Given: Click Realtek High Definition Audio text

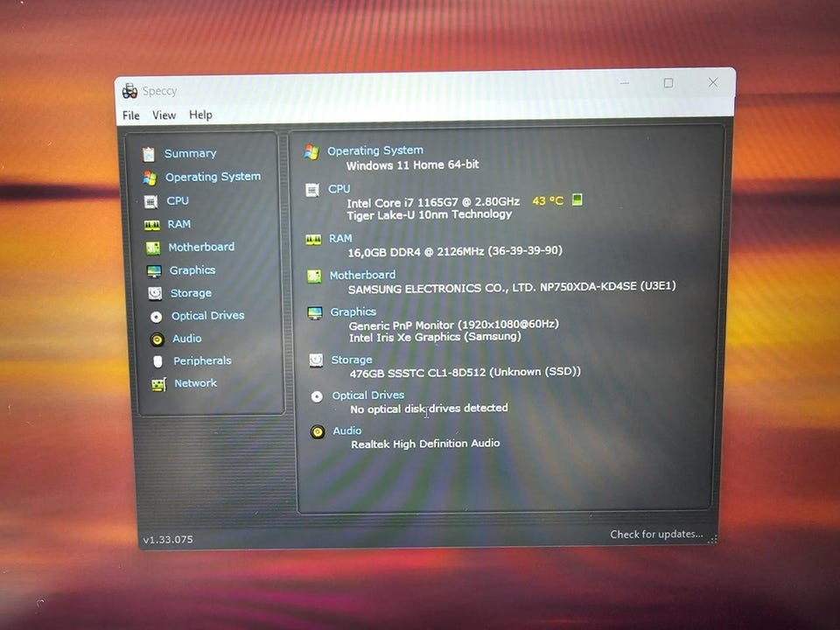Looking at the screenshot, I should pos(426,444).
